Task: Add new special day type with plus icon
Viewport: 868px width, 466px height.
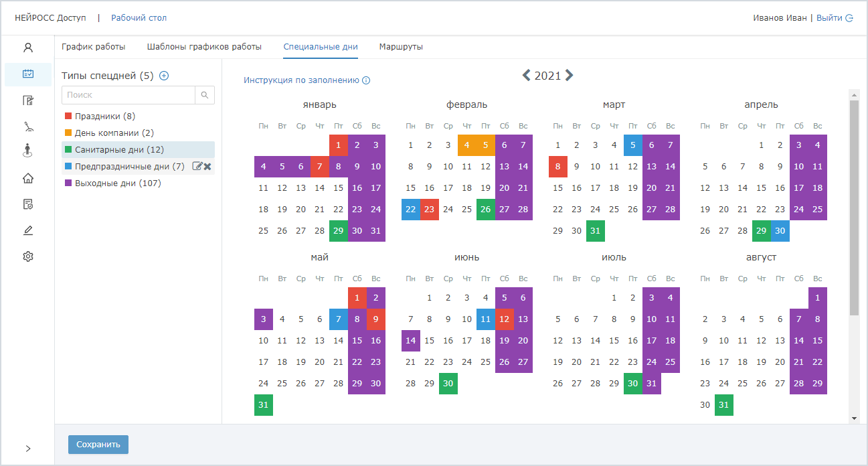Action: tap(164, 76)
